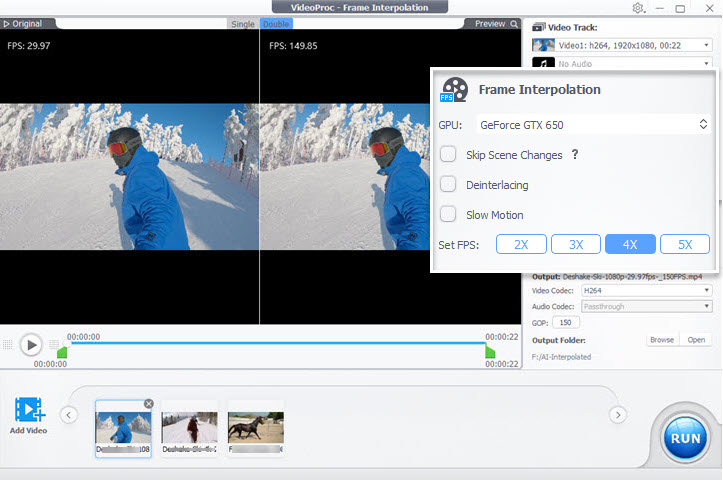Screen dimensions: 723x480
Task: Remove the first video with its X icon
Action: coord(148,403)
